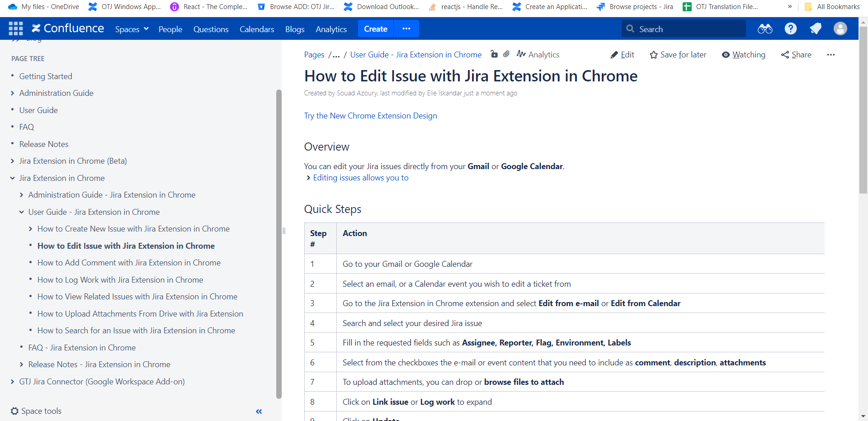
Task: Go to the Analytics menu in header
Action: [x=331, y=29]
